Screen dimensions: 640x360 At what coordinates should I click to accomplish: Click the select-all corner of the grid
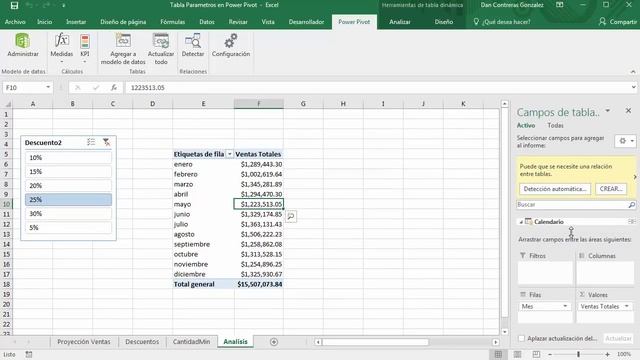(7, 104)
